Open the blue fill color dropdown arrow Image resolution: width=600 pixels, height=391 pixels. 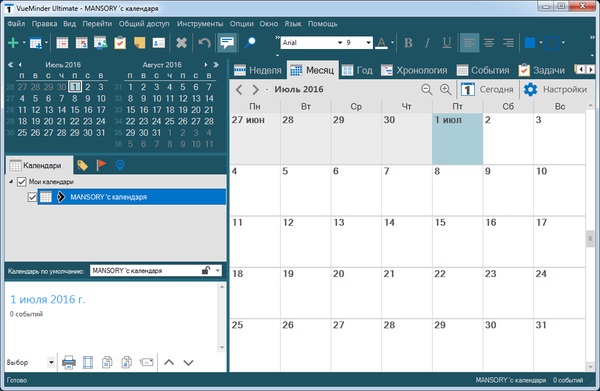pos(541,42)
